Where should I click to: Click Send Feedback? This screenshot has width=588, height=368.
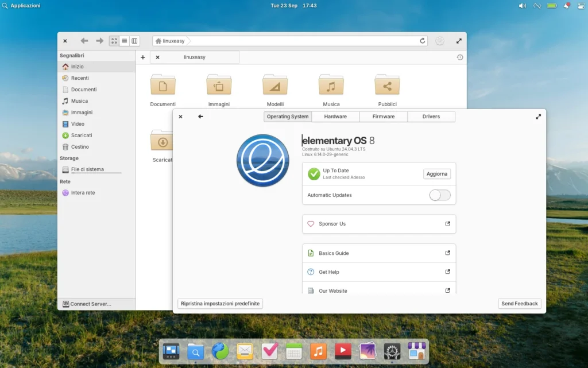[x=519, y=303]
